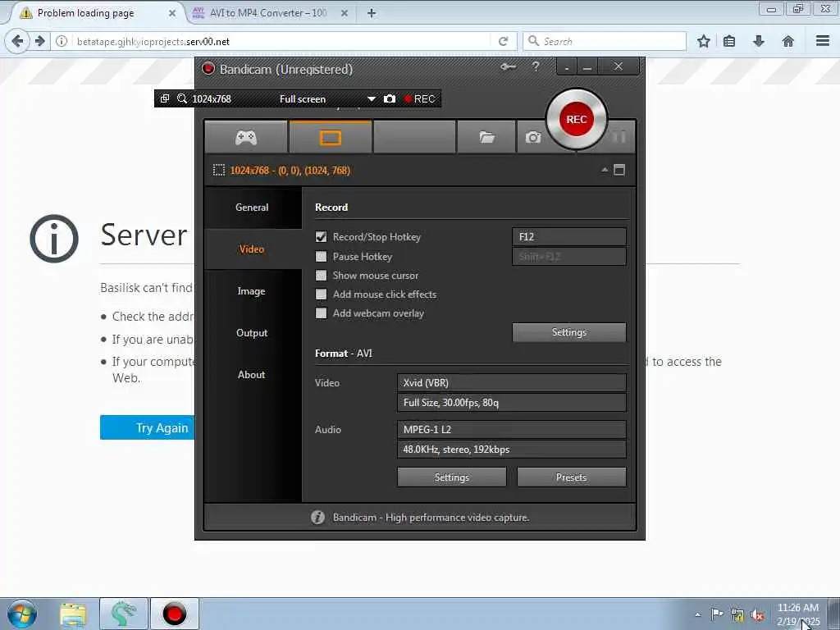Open the browser hamburger menu

[x=823, y=41]
